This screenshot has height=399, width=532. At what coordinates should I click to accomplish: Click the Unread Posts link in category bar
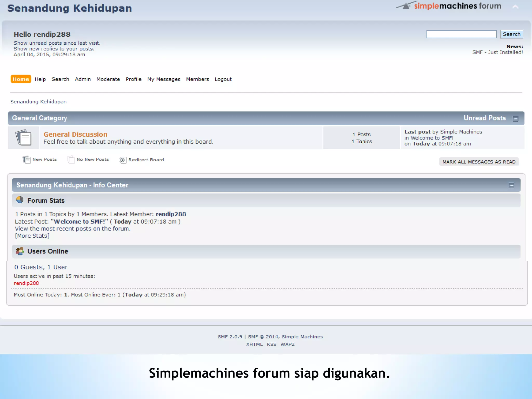click(484, 118)
